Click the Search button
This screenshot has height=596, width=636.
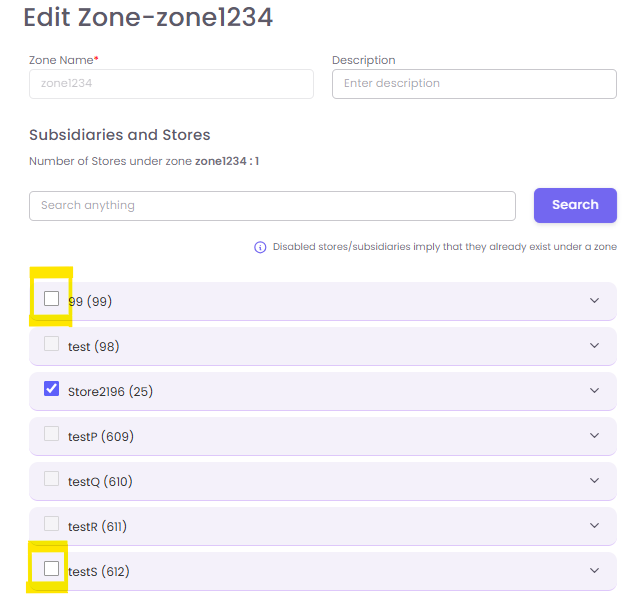pyautogui.click(x=575, y=205)
